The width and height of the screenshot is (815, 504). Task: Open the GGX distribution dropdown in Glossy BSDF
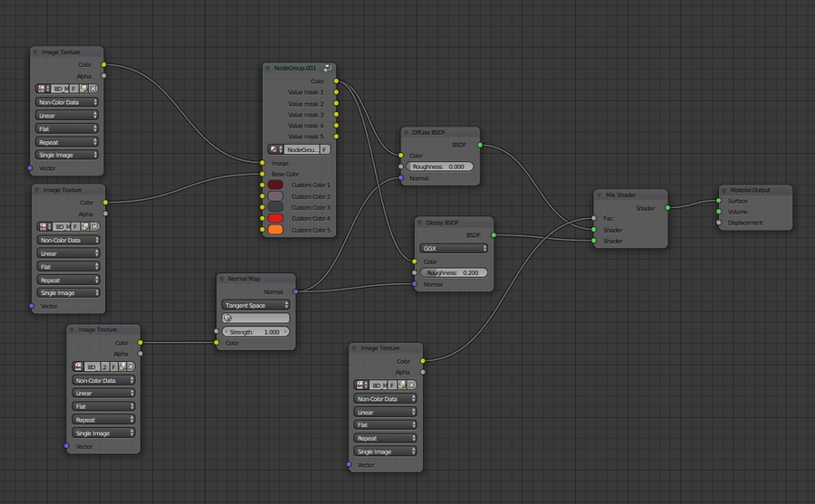[454, 248]
